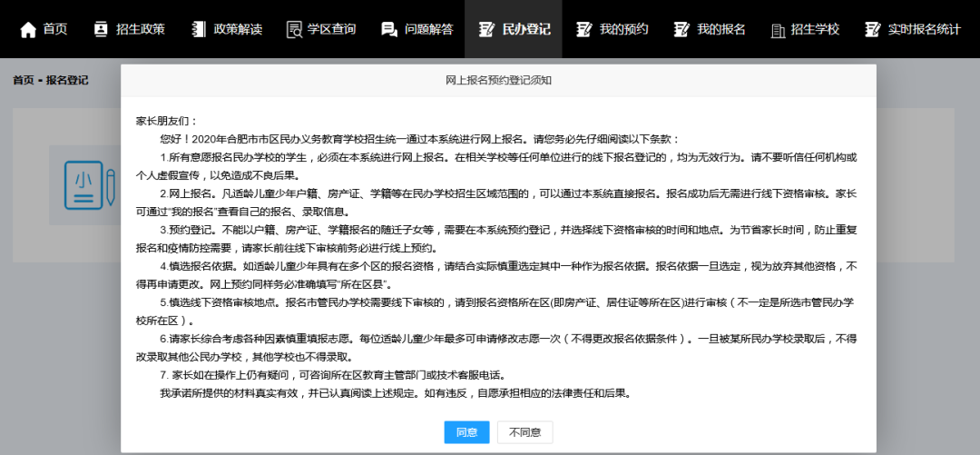Screen dimensions: 980x455
Task: Click the chat-bubble icon beside 问题解答
Action: tap(389, 29)
